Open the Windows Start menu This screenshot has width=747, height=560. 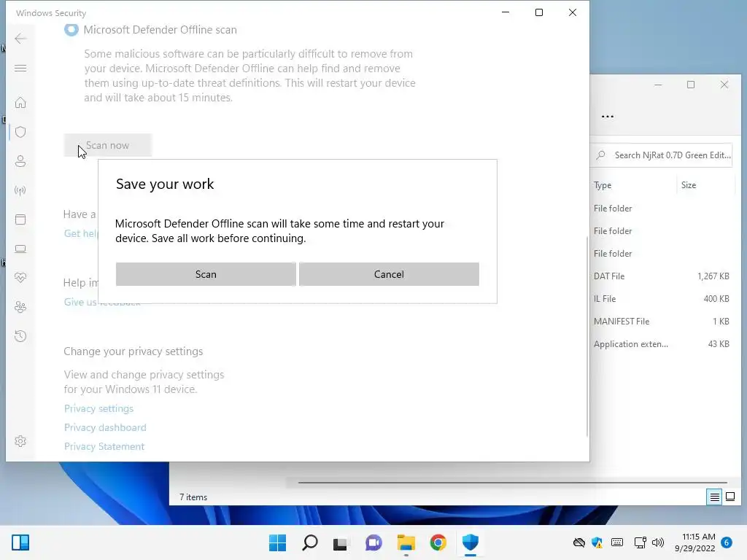click(x=277, y=542)
